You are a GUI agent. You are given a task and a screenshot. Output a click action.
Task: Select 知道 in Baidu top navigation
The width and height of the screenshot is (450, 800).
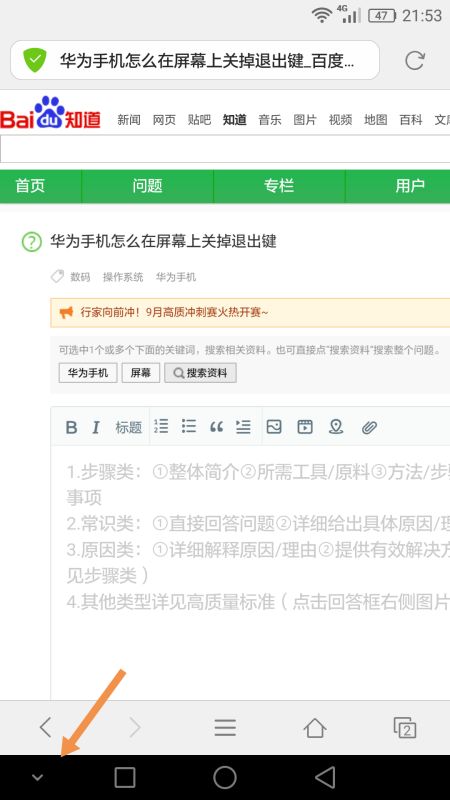click(235, 120)
